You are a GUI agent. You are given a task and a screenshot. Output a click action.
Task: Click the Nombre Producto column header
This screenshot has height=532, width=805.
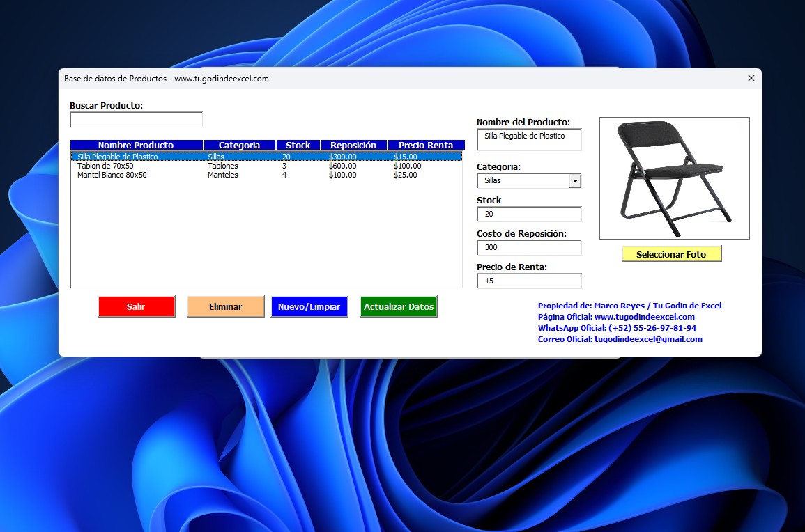136,145
